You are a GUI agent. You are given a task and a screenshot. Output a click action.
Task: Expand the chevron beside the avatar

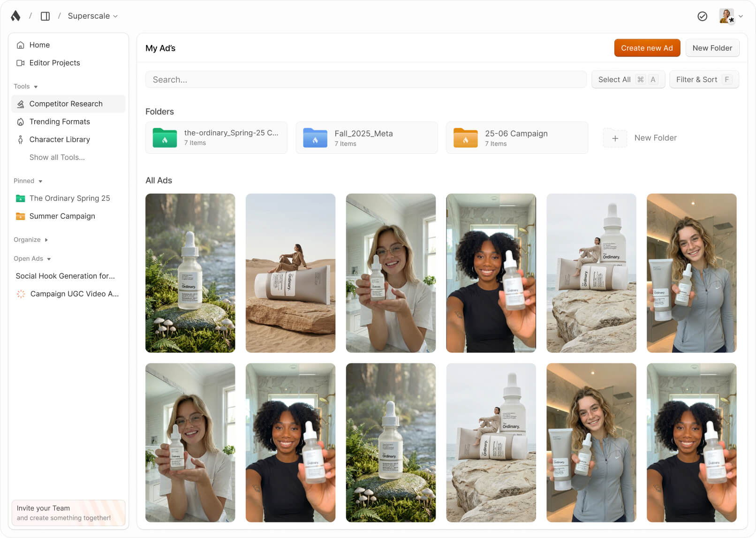741,16
